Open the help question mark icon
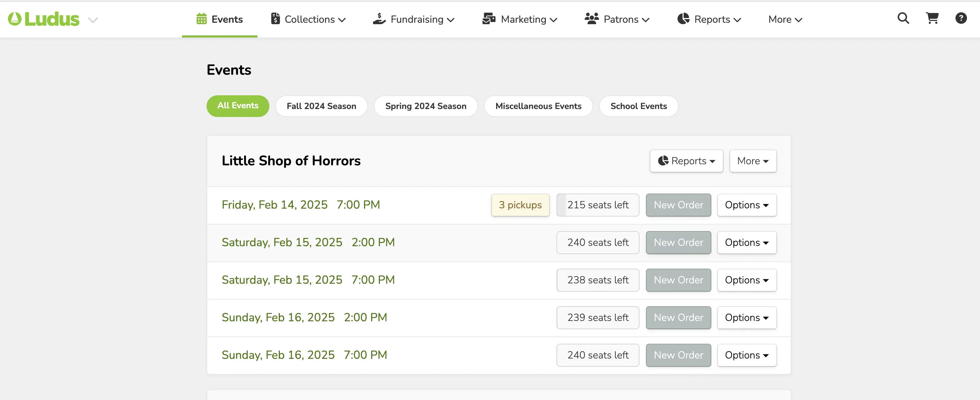This screenshot has height=400, width=980. pyautogui.click(x=961, y=18)
